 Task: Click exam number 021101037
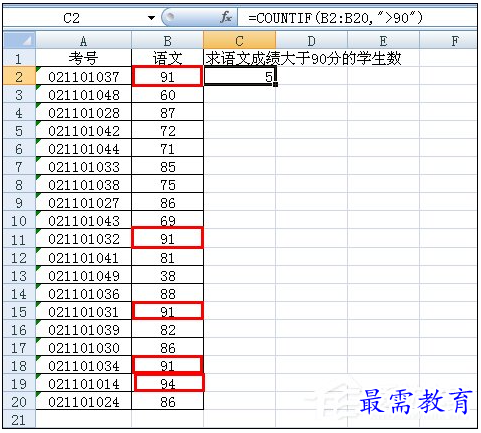83,77
